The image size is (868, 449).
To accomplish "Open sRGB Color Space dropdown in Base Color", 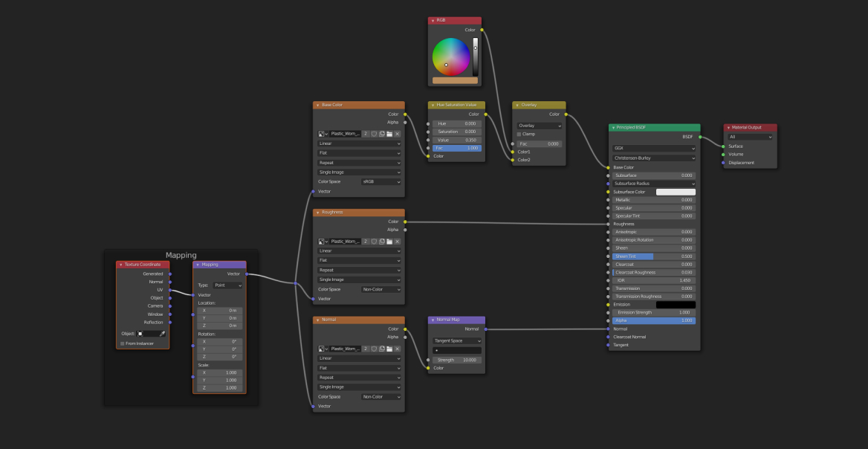I will click(381, 181).
